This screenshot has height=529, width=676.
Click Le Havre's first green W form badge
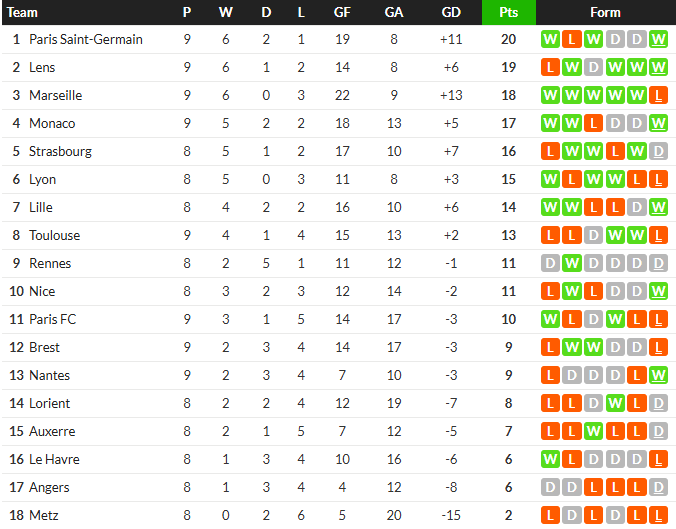point(550,460)
